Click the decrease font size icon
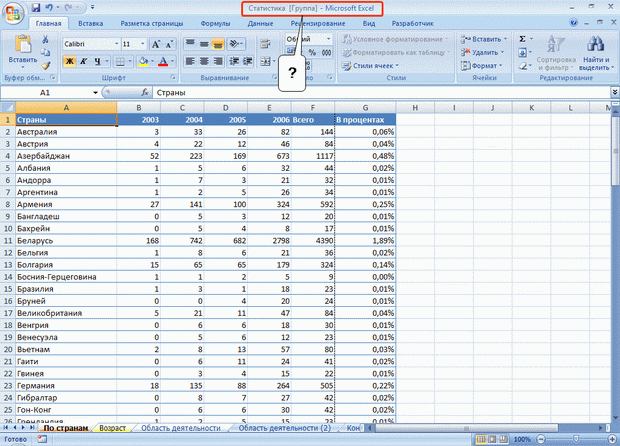The width and height of the screenshot is (620, 446). click(169, 44)
